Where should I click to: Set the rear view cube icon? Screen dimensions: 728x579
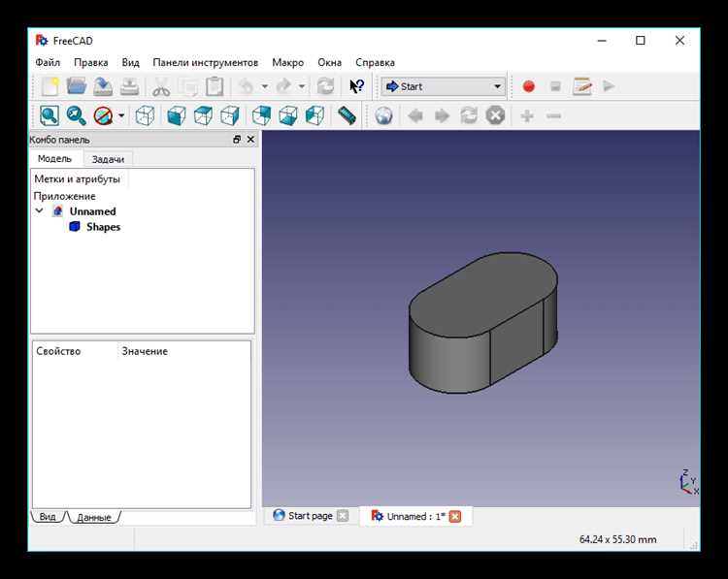point(261,116)
